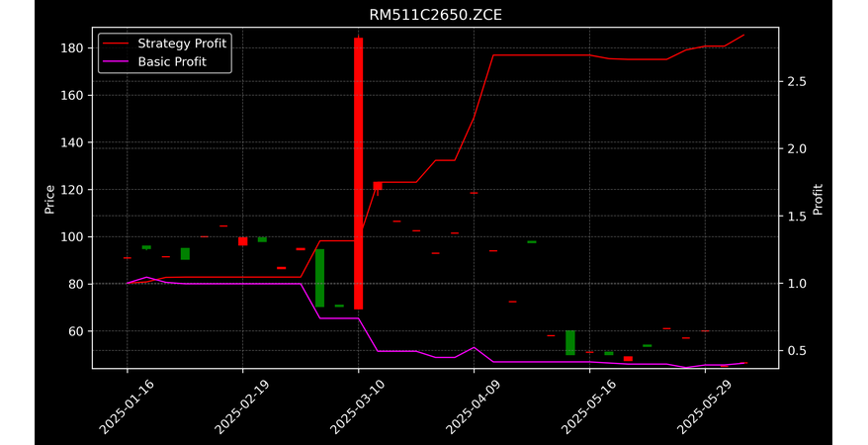
Task: Click the 160 price tick label
Action: (72, 95)
